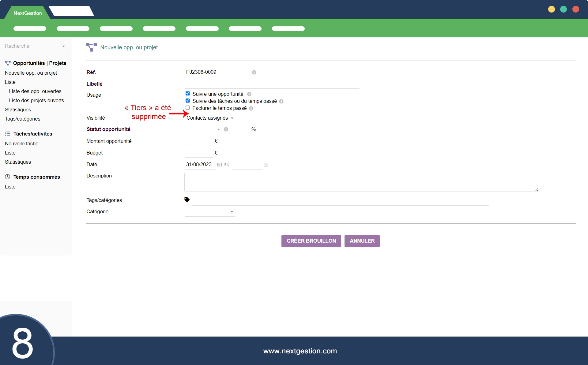Click the tag icon in Tags/catégories row
Screen dimensions: 588x365
187,200
